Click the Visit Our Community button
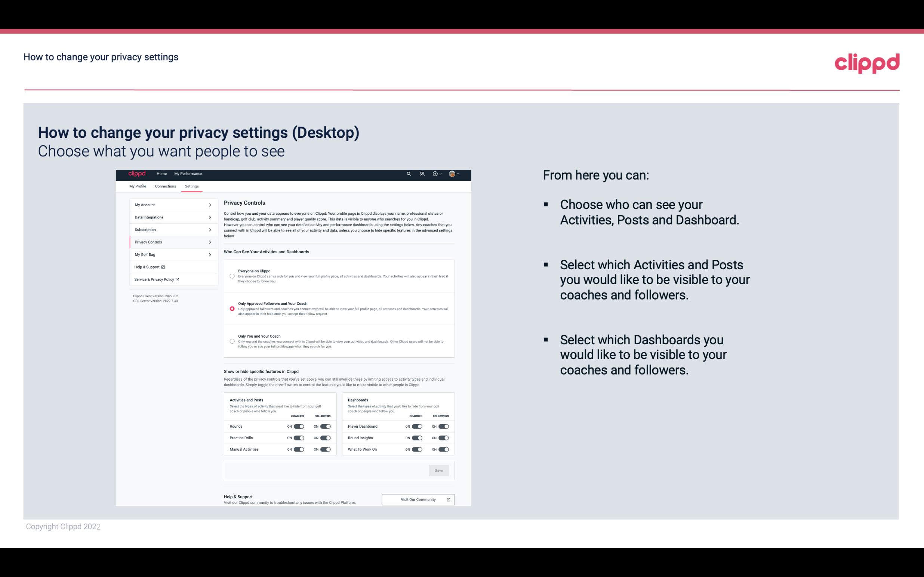The height and width of the screenshot is (577, 924). pos(418,499)
